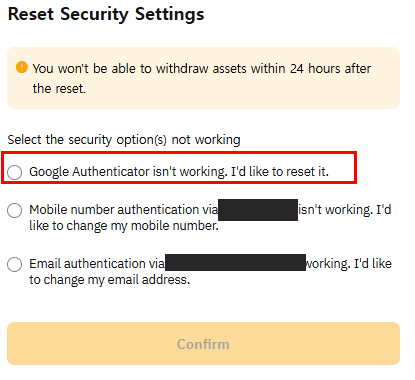
Task: Select the Google Authenticator reset radio button
Action: [x=15, y=172]
